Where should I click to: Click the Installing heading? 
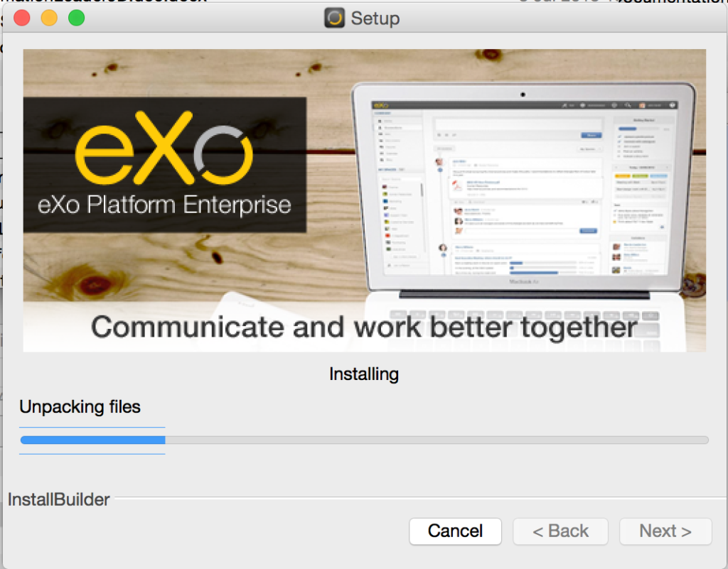click(x=363, y=374)
